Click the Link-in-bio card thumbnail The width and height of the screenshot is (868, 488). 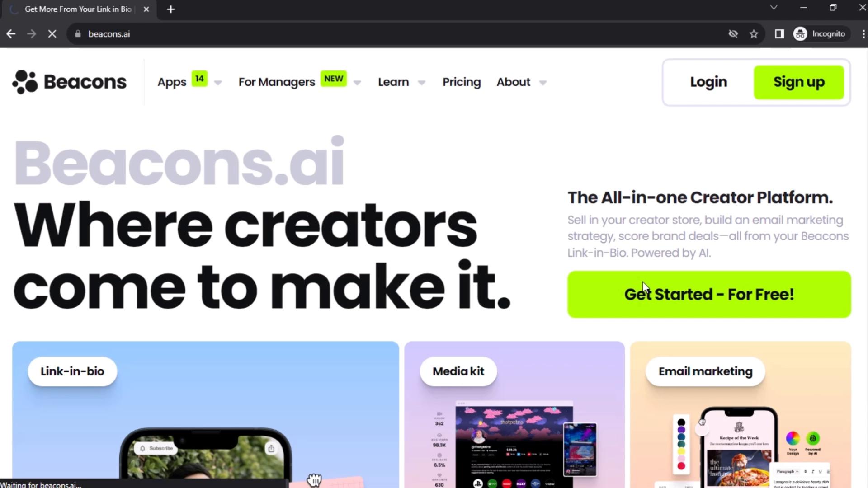[x=205, y=415]
